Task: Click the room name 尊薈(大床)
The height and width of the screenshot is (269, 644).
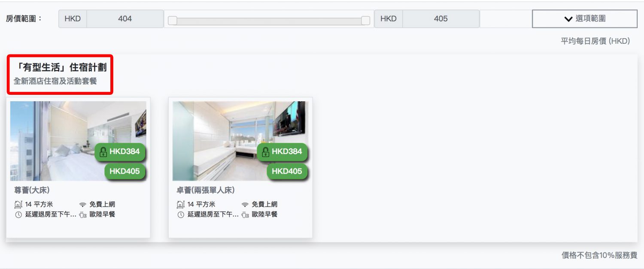Action: [32, 190]
